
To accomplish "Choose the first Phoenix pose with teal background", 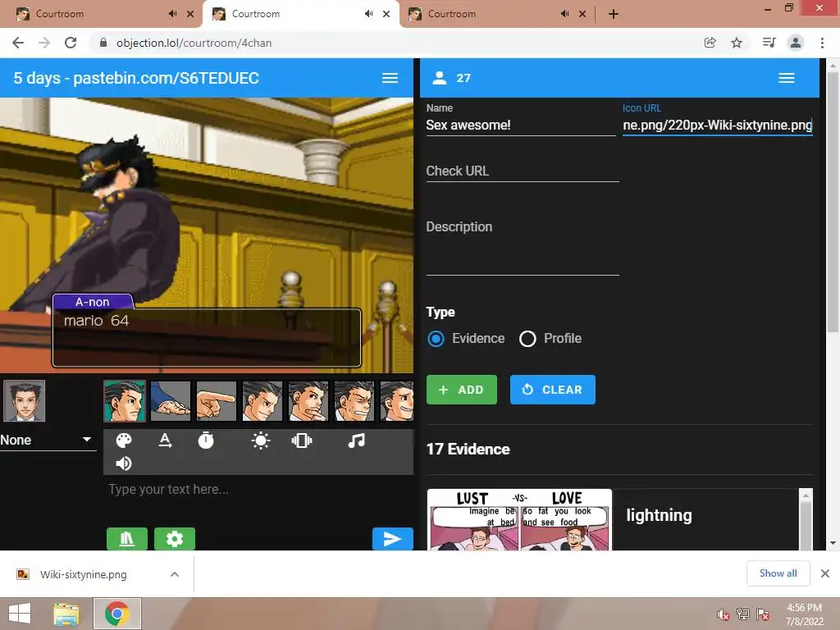I will [x=125, y=400].
